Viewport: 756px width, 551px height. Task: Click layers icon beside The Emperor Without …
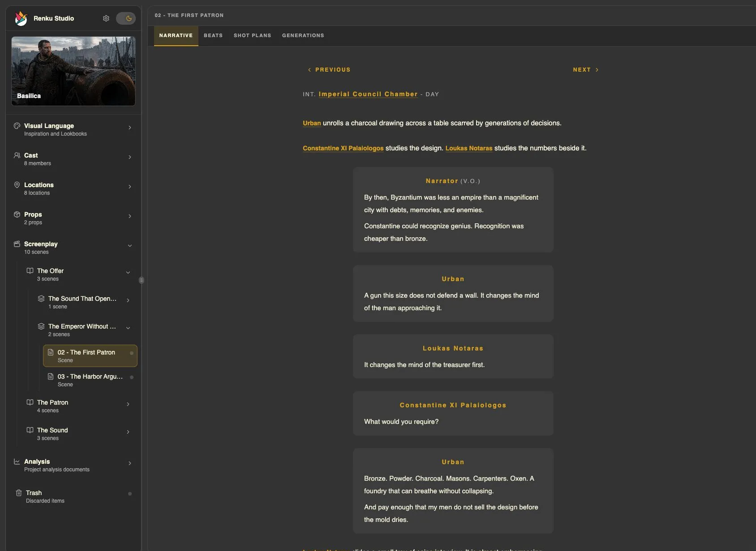tap(41, 326)
